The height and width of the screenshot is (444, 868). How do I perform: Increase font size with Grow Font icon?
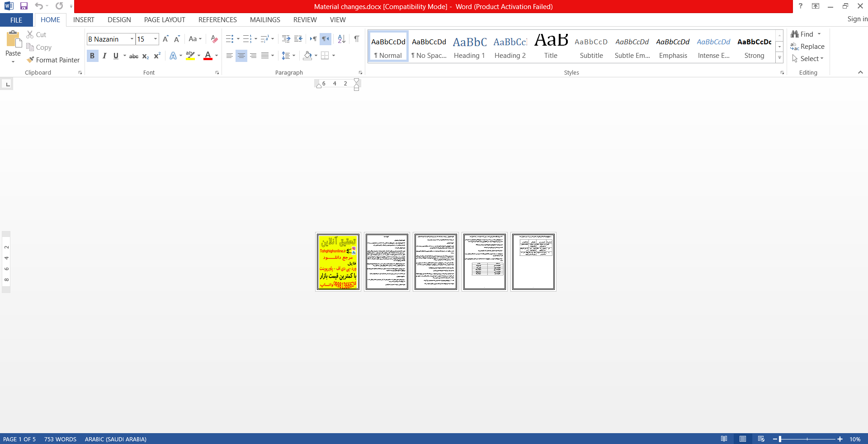tap(165, 39)
